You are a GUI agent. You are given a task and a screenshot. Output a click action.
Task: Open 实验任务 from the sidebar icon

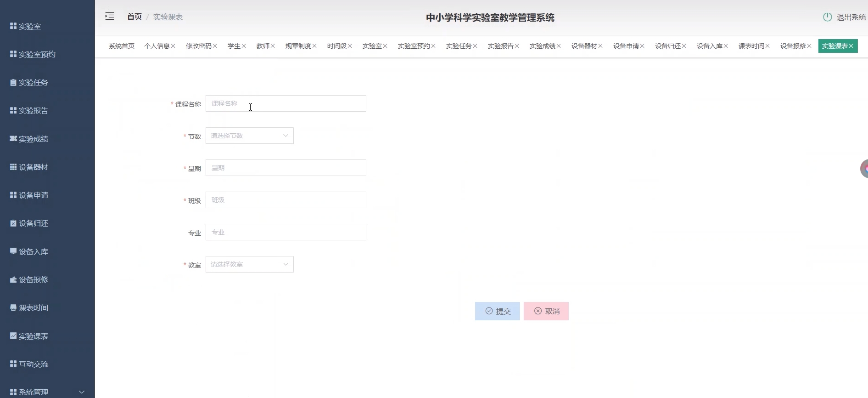click(x=13, y=83)
